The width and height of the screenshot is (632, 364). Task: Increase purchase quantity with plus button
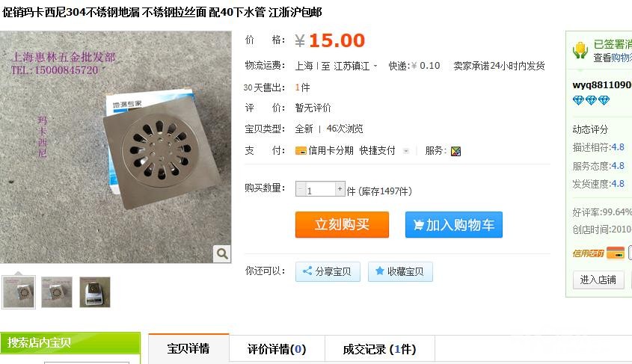(x=340, y=189)
